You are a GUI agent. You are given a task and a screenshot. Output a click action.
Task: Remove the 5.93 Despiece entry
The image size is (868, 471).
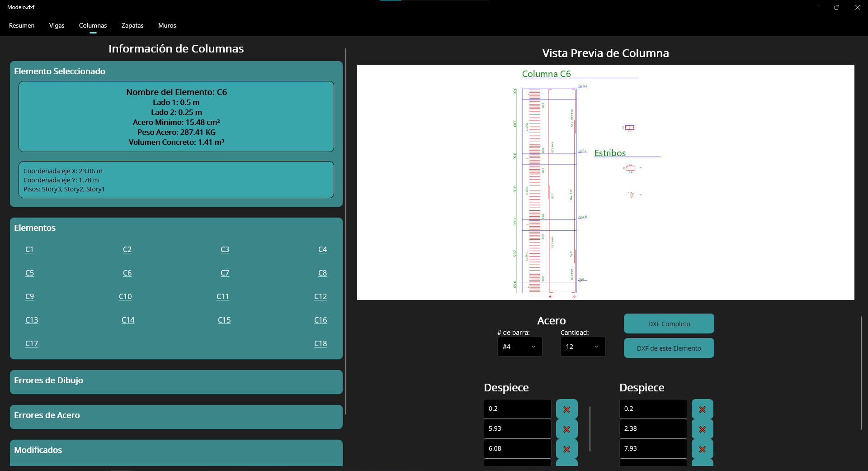(566, 429)
